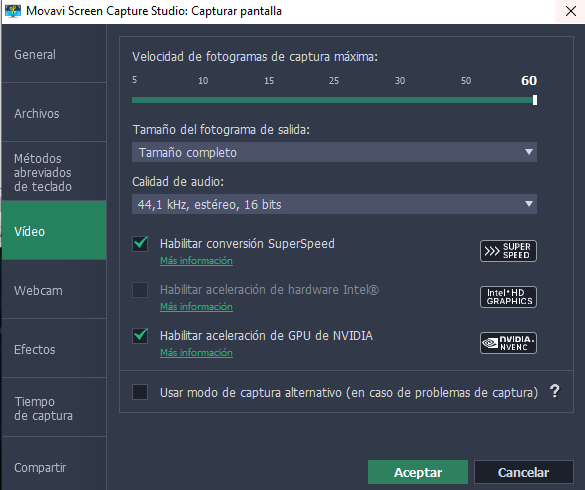
Task: Open the Archivos settings tab
Action: [54, 112]
